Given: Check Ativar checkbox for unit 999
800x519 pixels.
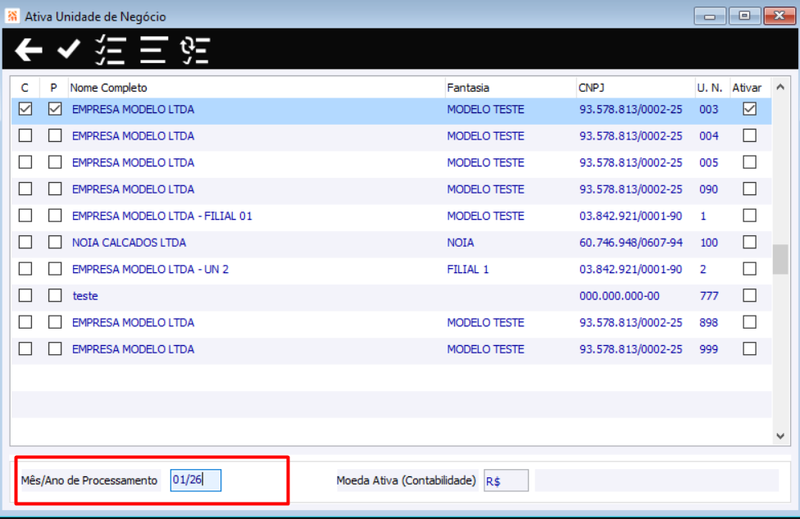Looking at the screenshot, I should point(749,349).
